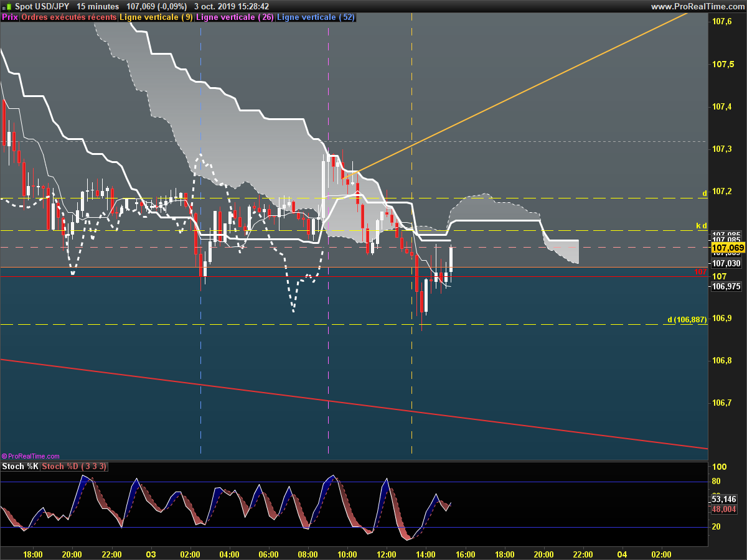Click the 107,6 price axis label
The width and height of the screenshot is (747, 560).
coord(721,22)
